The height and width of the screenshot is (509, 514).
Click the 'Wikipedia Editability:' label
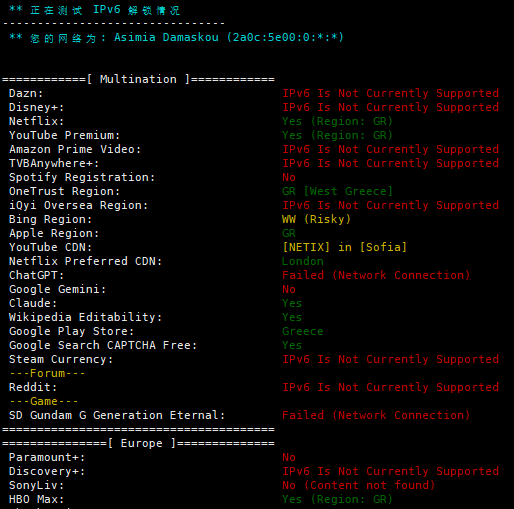[x=85, y=317]
